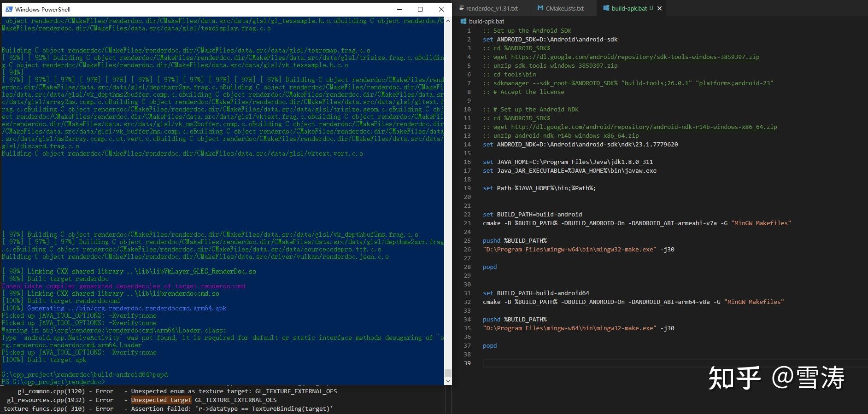868x414 pixels.
Task: Click 'set BUILD_PATH=build-android64' on line 31
Action: point(536,293)
